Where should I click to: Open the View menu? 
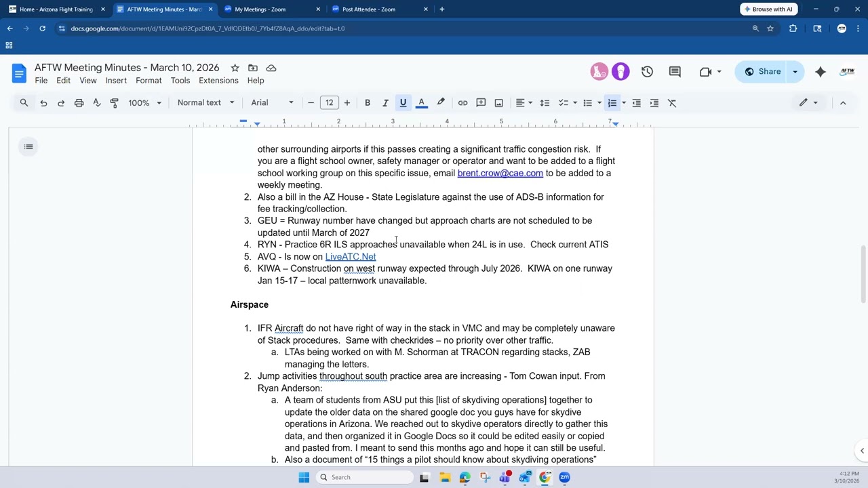coord(88,81)
